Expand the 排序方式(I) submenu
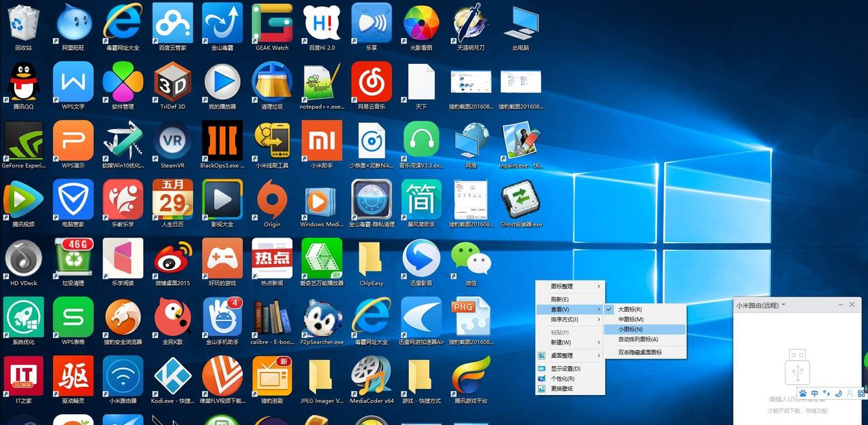 pyautogui.click(x=569, y=319)
